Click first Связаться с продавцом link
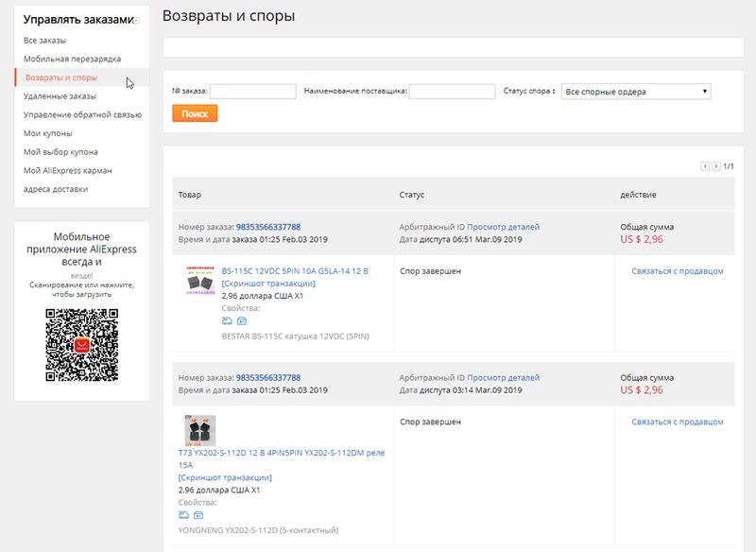 click(677, 271)
